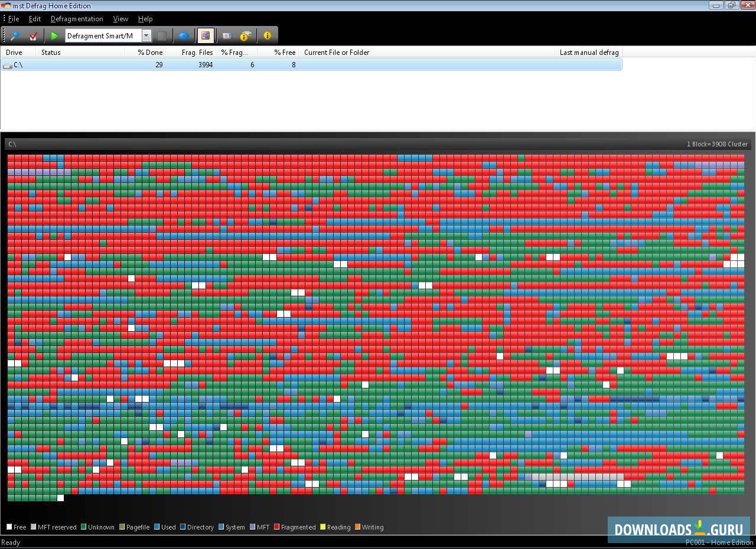Select the C:\ drive row label
756x549 pixels.
(18, 65)
